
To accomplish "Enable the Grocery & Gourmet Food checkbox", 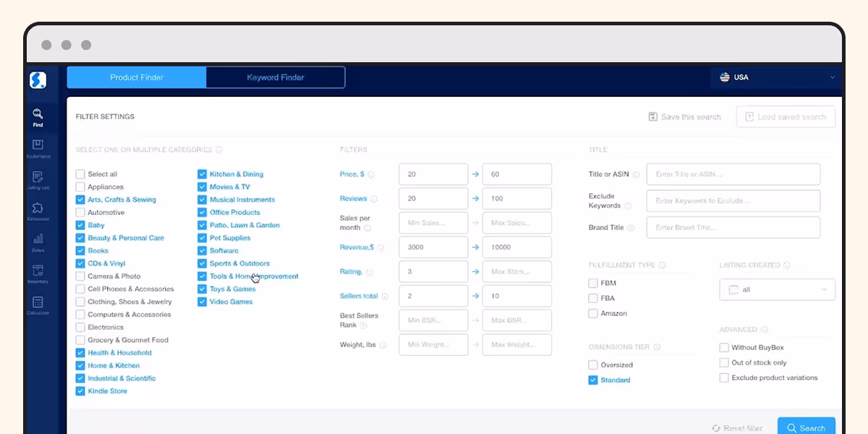I will (80, 340).
